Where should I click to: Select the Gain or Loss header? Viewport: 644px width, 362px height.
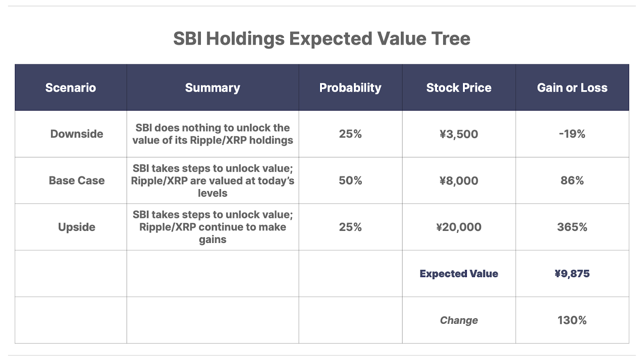click(x=572, y=88)
